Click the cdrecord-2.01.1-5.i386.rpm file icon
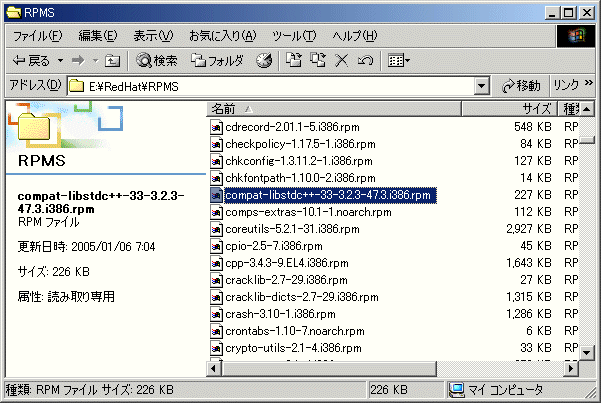 coord(216,127)
